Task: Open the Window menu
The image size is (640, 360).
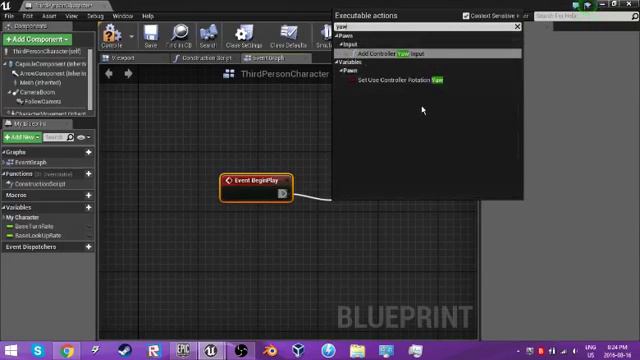Action: pyautogui.click(x=122, y=16)
